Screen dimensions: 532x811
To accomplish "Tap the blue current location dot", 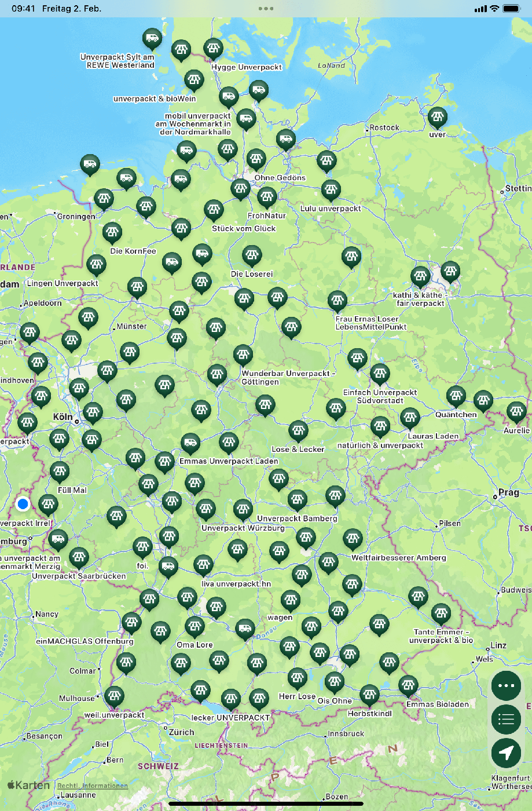I will [x=23, y=504].
